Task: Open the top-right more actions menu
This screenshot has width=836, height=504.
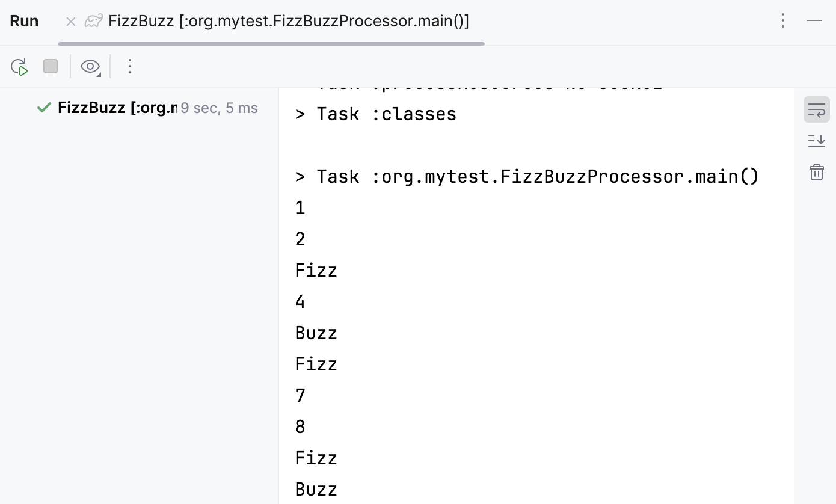Action: 782,21
